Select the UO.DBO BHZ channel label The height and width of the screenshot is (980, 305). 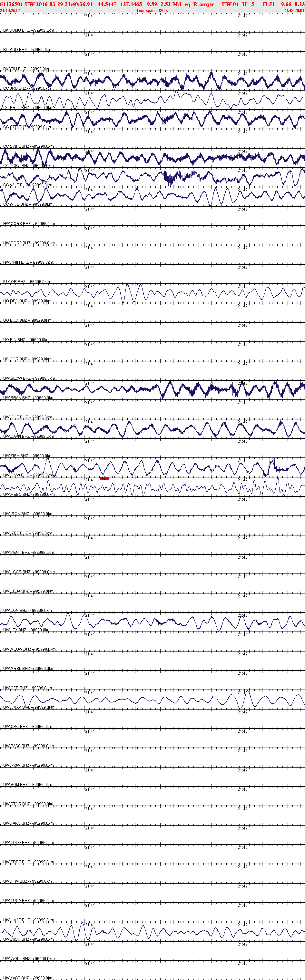pos(27,301)
